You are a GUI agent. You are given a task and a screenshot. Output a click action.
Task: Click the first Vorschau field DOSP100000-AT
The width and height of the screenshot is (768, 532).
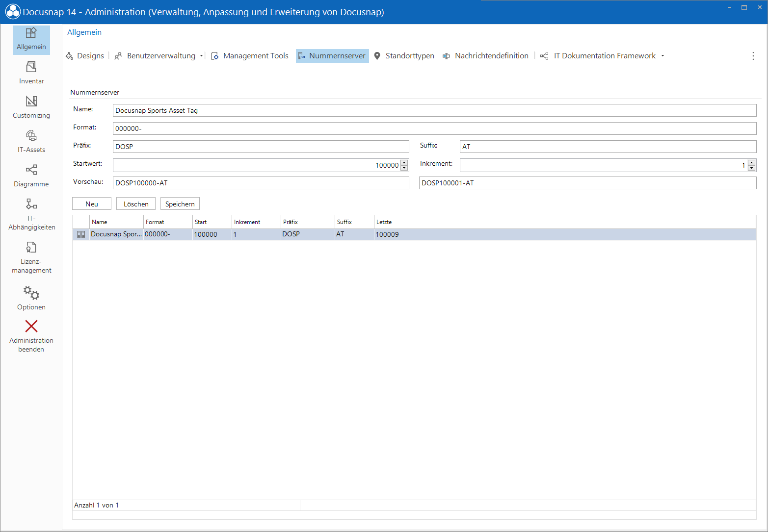261,183
